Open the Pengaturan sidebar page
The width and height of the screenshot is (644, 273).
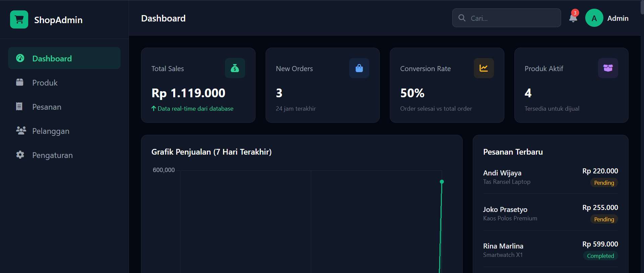point(64,155)
